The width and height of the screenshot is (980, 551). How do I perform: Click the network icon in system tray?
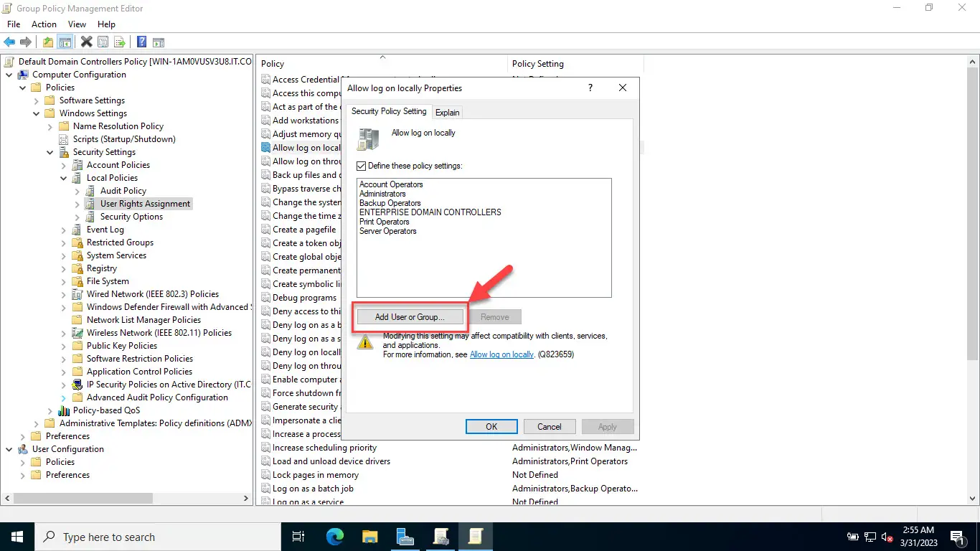click(x=870, y=537)
